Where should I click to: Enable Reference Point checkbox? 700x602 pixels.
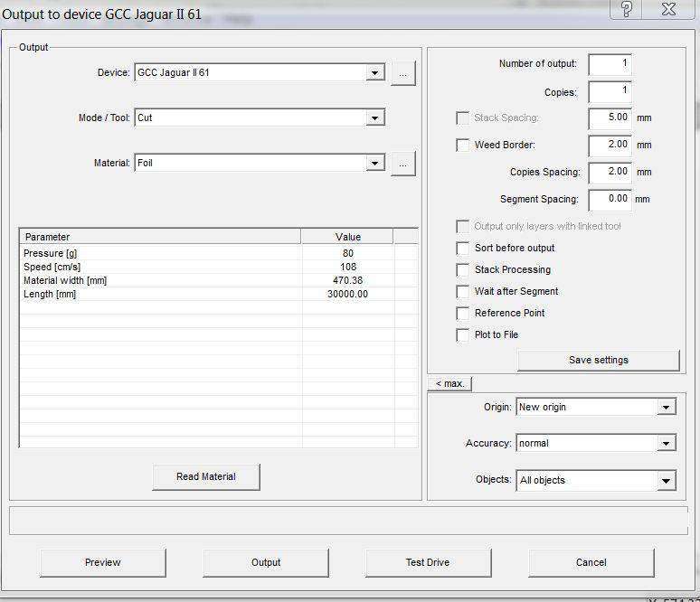tap(462, 314)
